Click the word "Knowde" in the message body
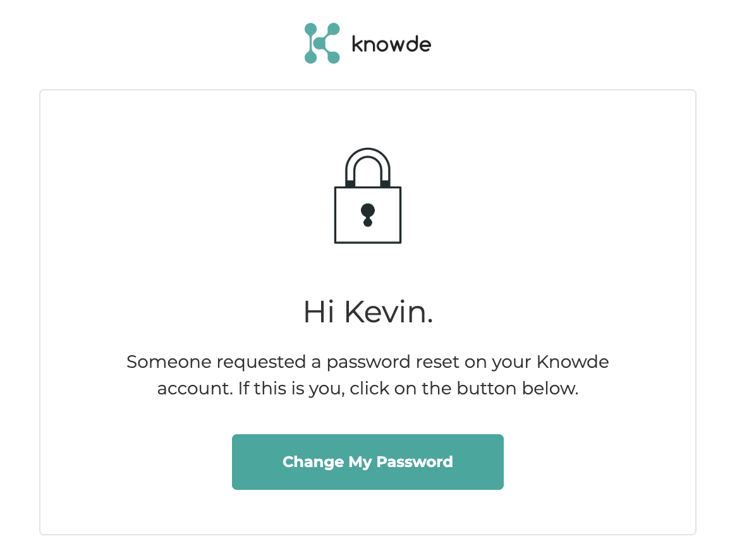 tap(573, 362)
